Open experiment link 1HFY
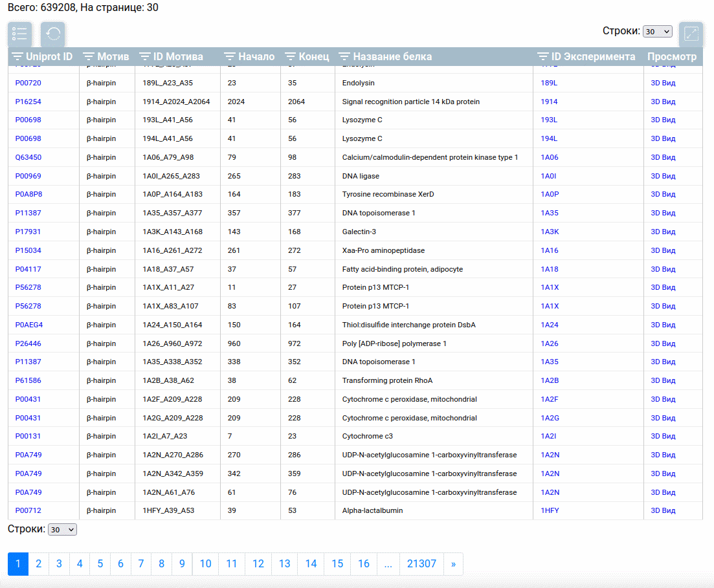 (550, 510)
